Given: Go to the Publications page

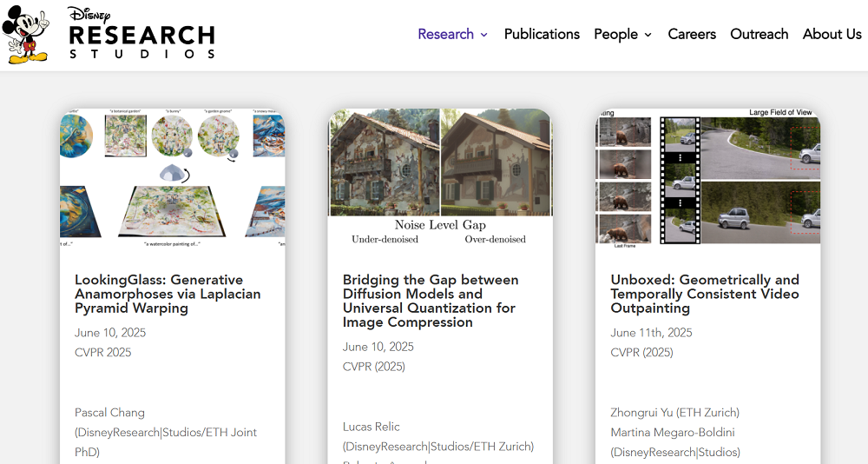Looking at the screenshot, I should click(542, 34).
